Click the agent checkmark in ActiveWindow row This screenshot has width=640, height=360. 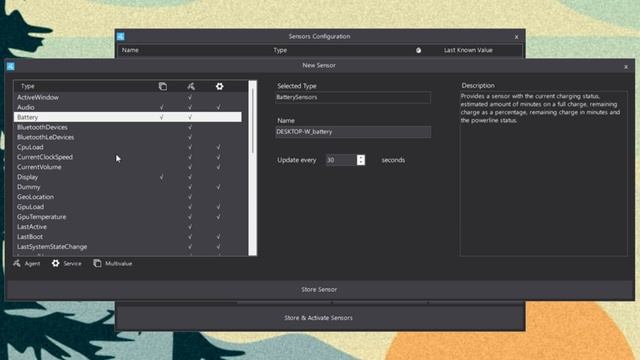[190, 97]
